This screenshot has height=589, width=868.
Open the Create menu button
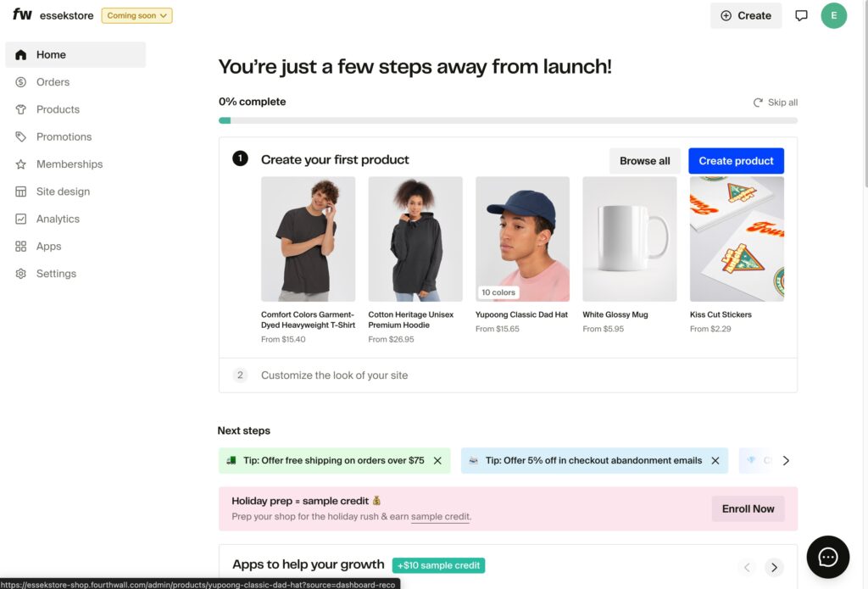click(746, 15)
